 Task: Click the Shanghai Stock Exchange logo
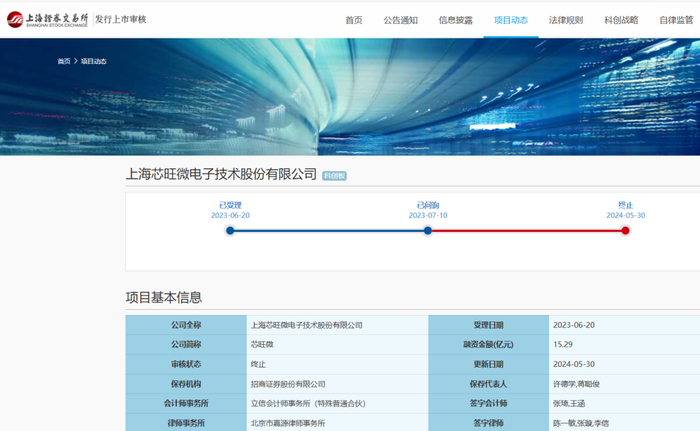[47, 20]
